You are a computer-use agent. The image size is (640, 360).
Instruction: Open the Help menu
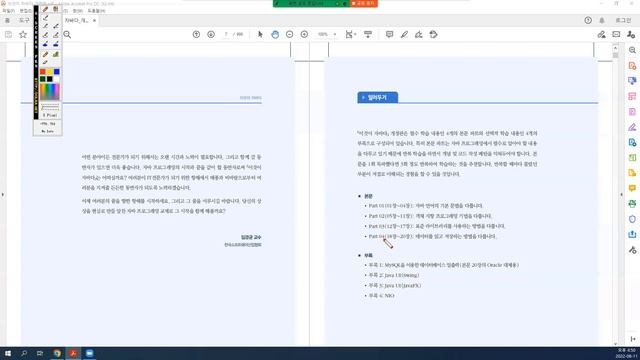[96, 11]
